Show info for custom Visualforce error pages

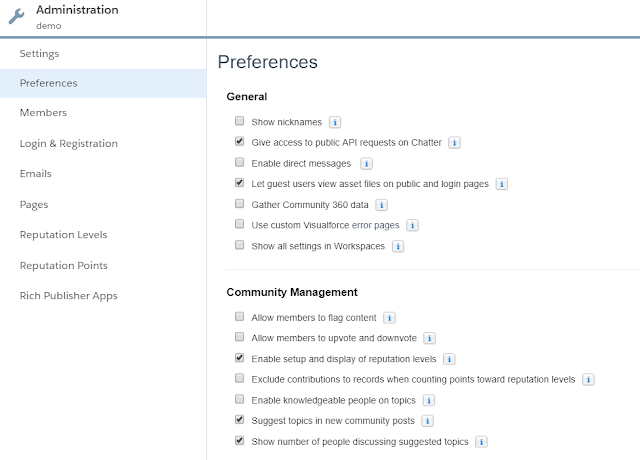[x=412, y=225]
